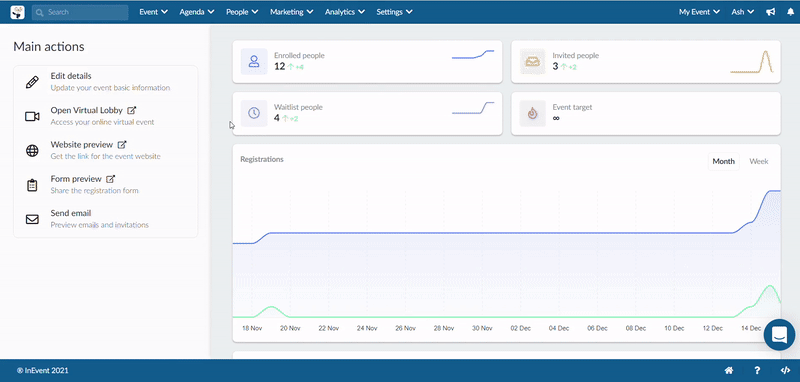
Task: Click the Open Virtual Lobby link
Action: (x=86, y=110)
